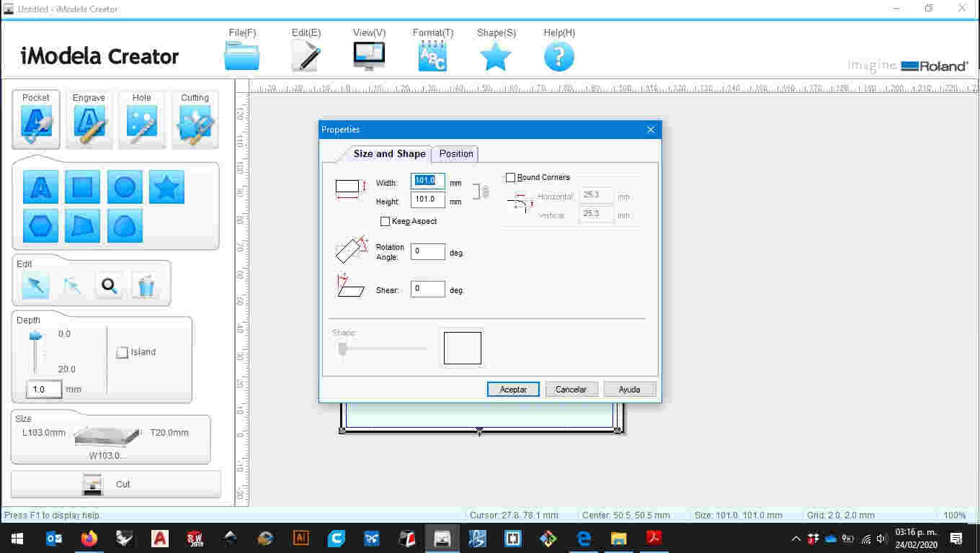Image resolution: width=980 pixels, height=553 pixels.
Task: Open the notification center icon
Action: [x=957, y=538]
